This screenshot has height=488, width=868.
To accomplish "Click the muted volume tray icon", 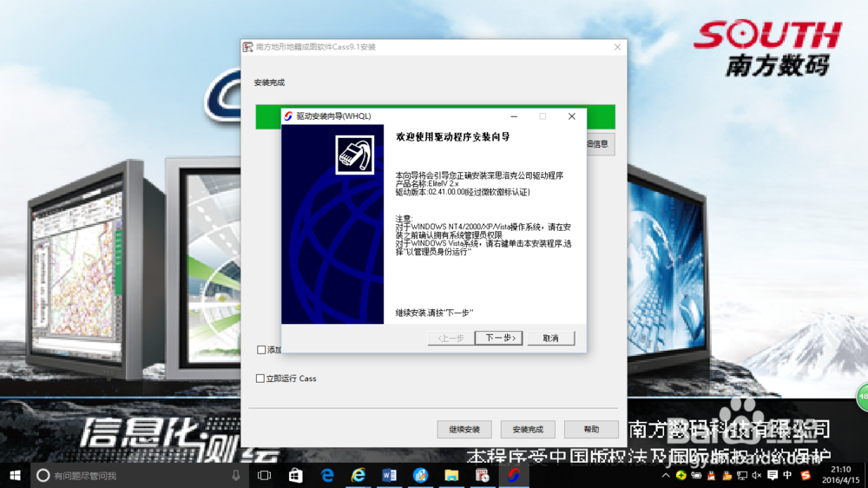I will [x=757, y=475].
